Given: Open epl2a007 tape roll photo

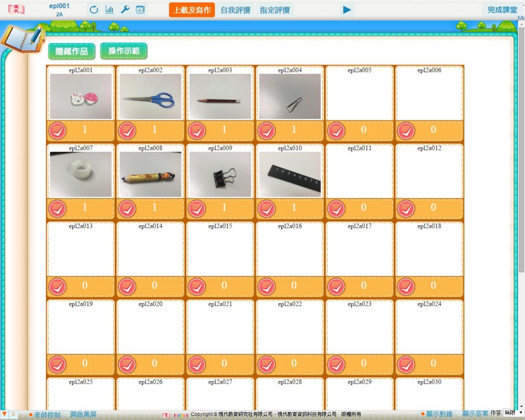Looking at the screenshot, I should 80,174.
